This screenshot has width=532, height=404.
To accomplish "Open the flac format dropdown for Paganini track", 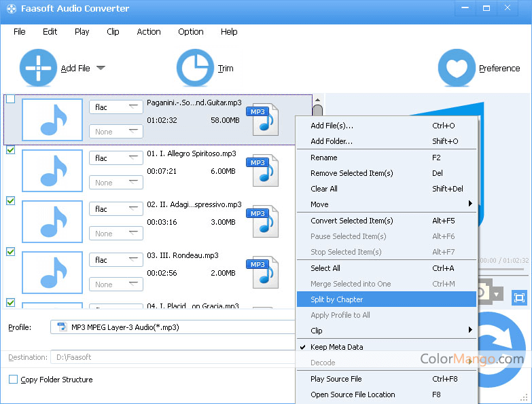I will 116,107.
